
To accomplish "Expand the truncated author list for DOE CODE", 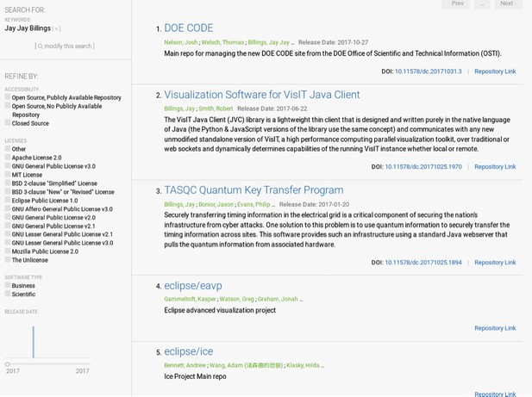I will point(292,43).
